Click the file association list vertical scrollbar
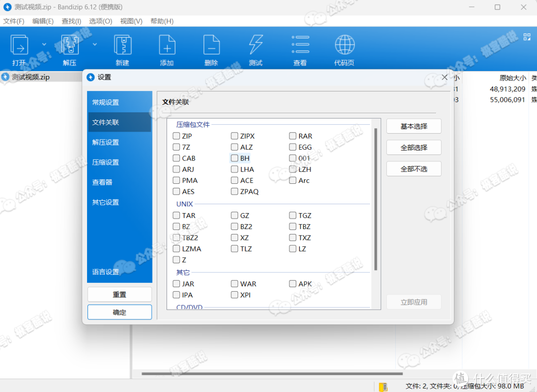This screenshot has width=537, height=392. tap(376, 199)
